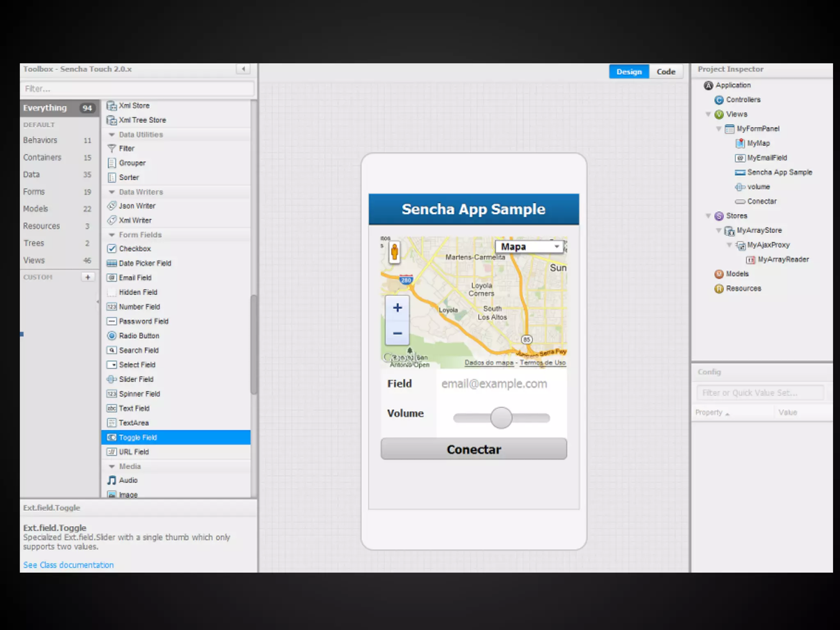The height and width of the screenshot is (630, 840).
Task: Click the toolbox Filter input field
Action: [137, 89]
